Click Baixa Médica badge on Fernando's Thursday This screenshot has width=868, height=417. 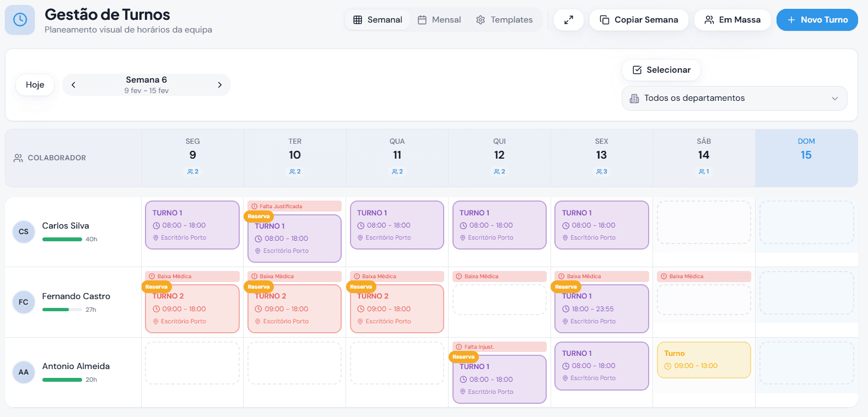click(x=500, y=276)
